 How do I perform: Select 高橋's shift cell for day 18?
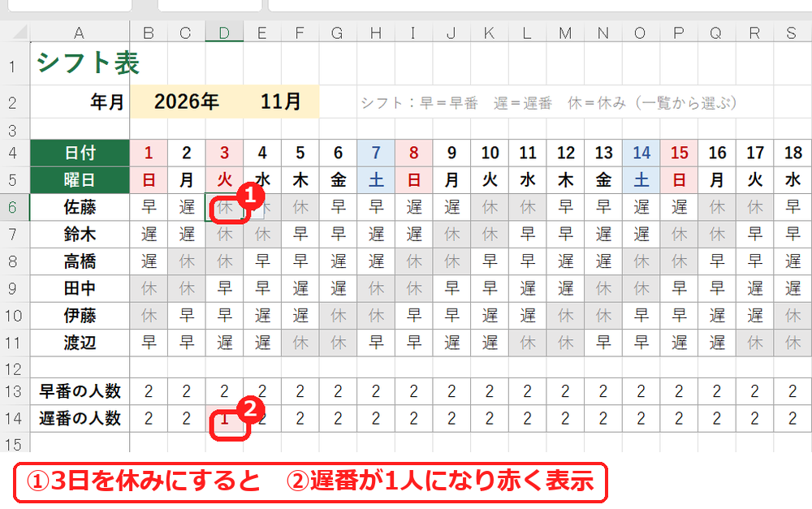coord(793,261)
